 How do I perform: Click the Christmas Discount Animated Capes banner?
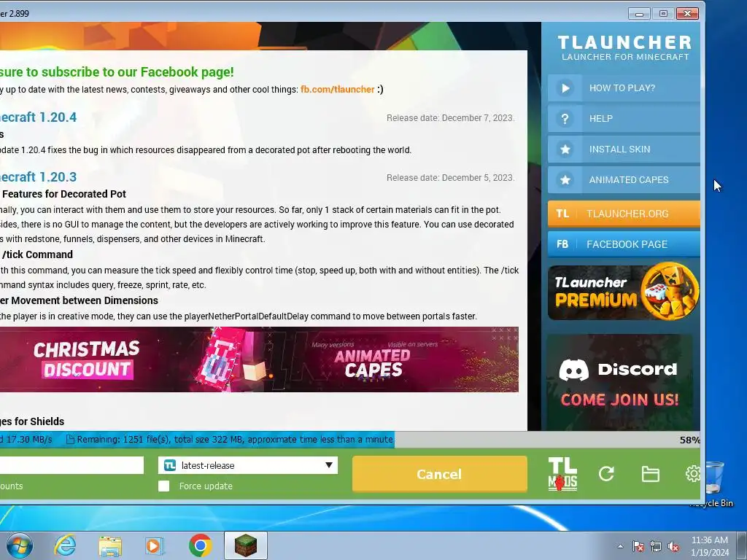[259, 359]
